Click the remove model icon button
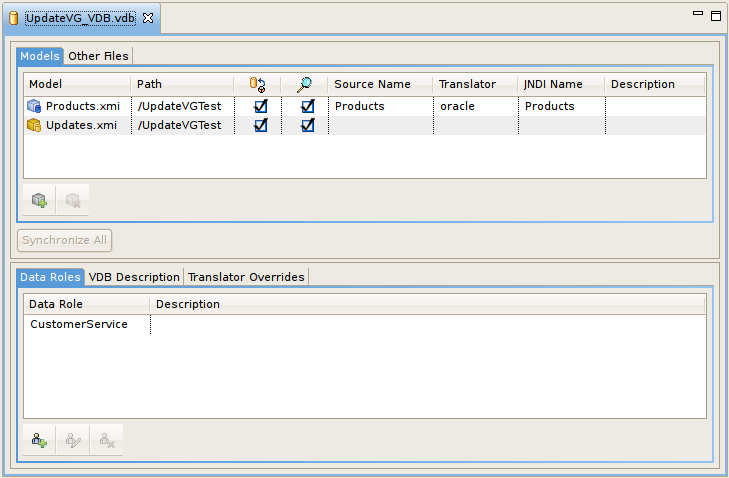 click(73, 200)
